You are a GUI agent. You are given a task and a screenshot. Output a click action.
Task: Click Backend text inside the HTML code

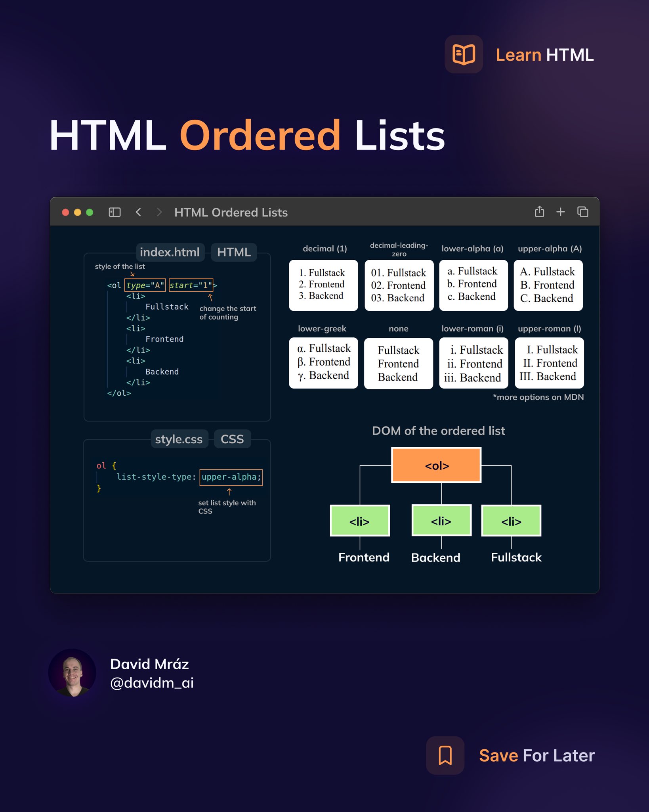[x=162, y=372]
